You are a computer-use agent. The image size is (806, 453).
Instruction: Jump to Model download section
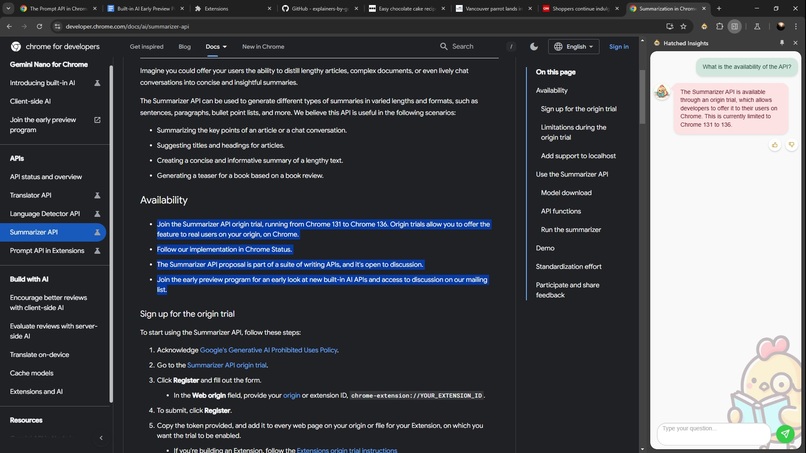pyautogui.click(x=566, y=193)
